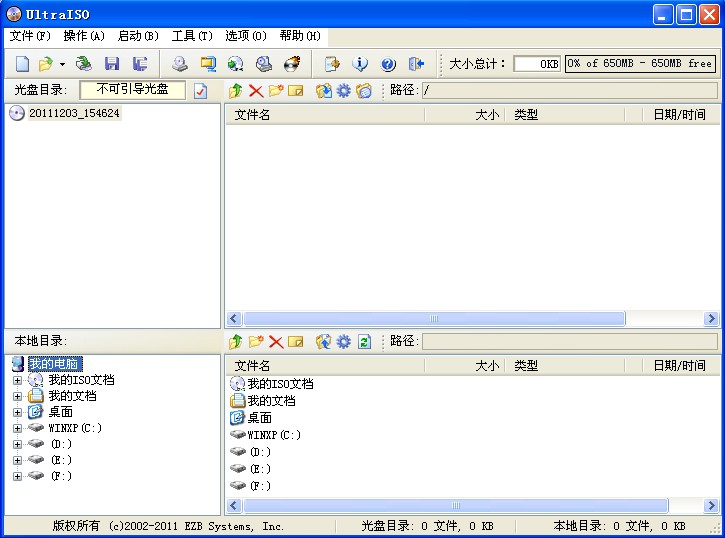Click the local pane gear settings icon
Viewport: 725px width, 538px height.
click(x=344, y=342)
